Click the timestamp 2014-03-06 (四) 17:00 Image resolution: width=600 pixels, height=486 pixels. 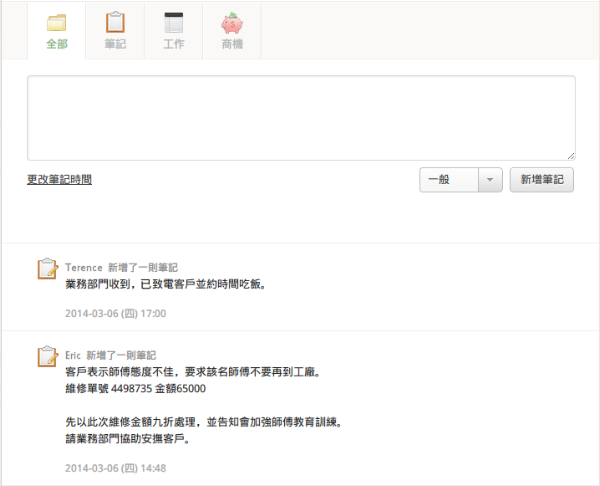pyautogui.click(x=116, y=313)
